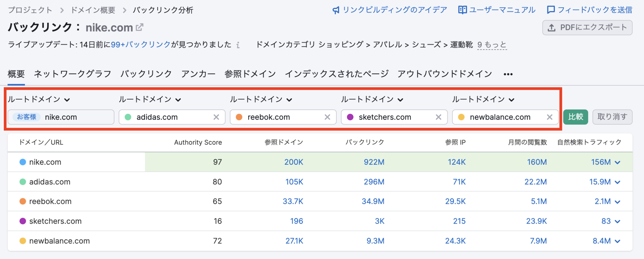Click newbalance.com 9.3M backlinks value
644x259 pixels.
(375, 241)
